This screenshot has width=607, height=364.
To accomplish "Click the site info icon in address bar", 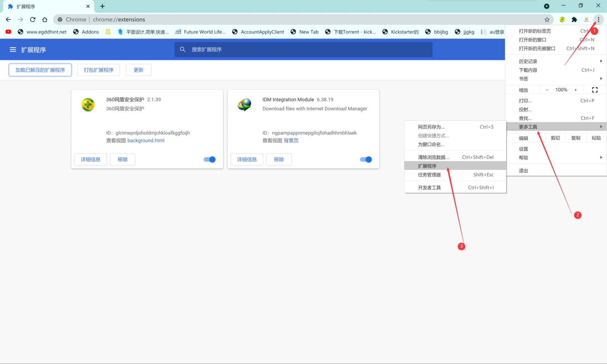I will pyautogui.click(x=60, y=20).
